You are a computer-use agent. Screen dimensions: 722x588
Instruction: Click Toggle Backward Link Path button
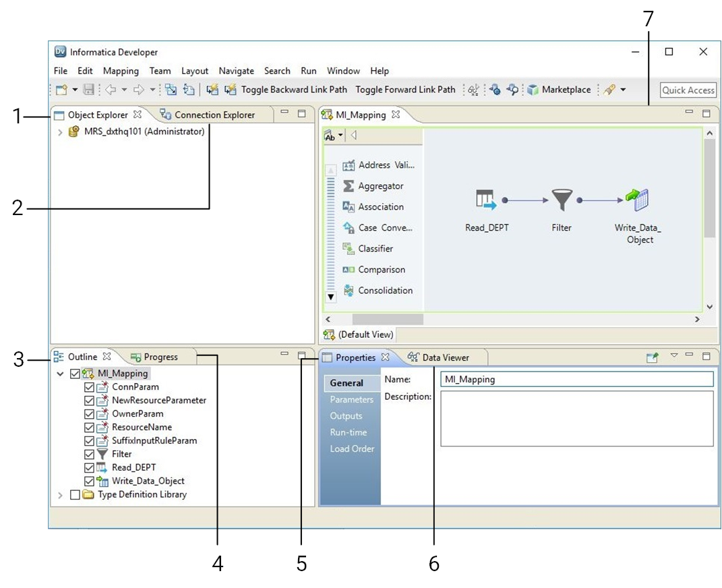[293, 90]
